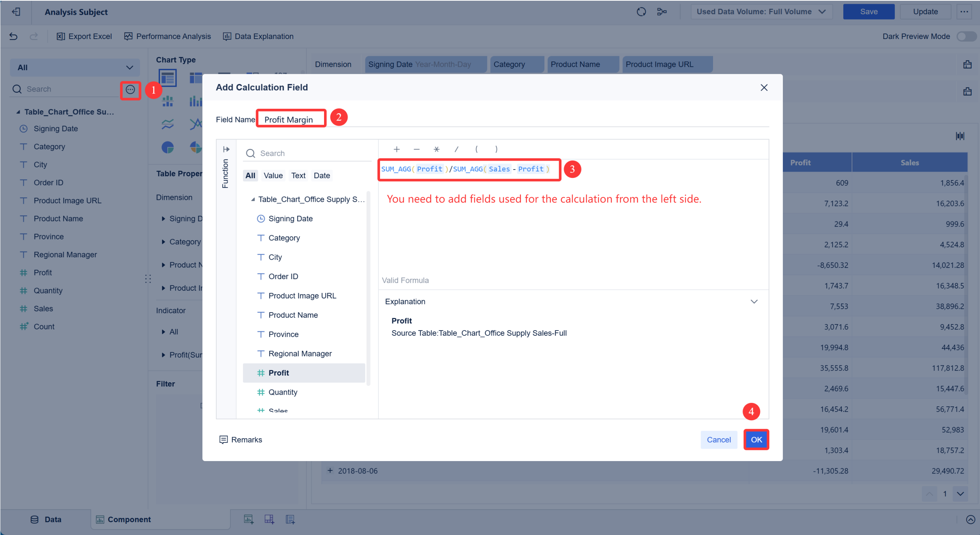Select the All filter tab in dialog
The width and height of the screenshot is (980, 535).
pyautogui.click(x=250, y=175)
